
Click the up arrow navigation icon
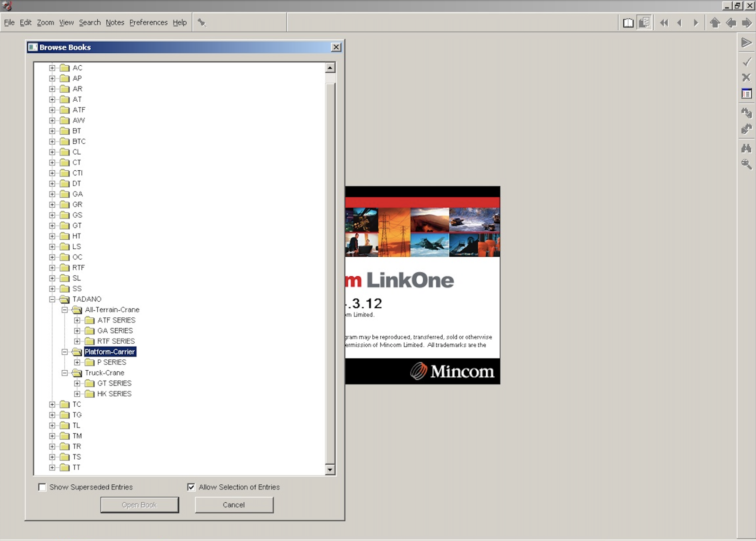[x=715, y=23]
